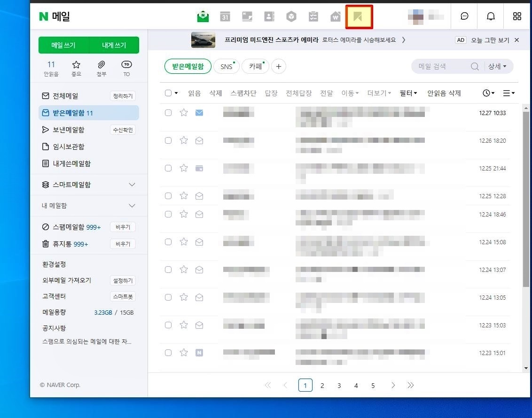Open the notifications bell icon
532x418 pixels.
tap(491, 16)
